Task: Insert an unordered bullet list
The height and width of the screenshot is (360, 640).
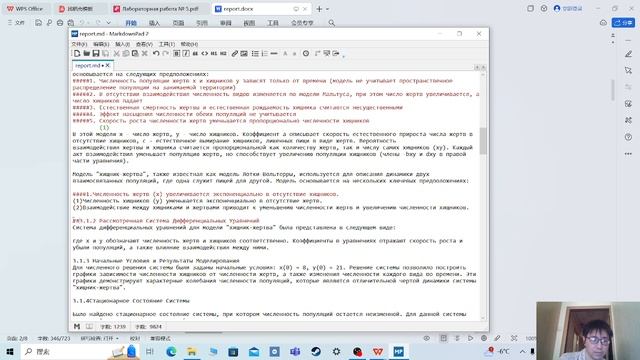Action: point(255,53)
